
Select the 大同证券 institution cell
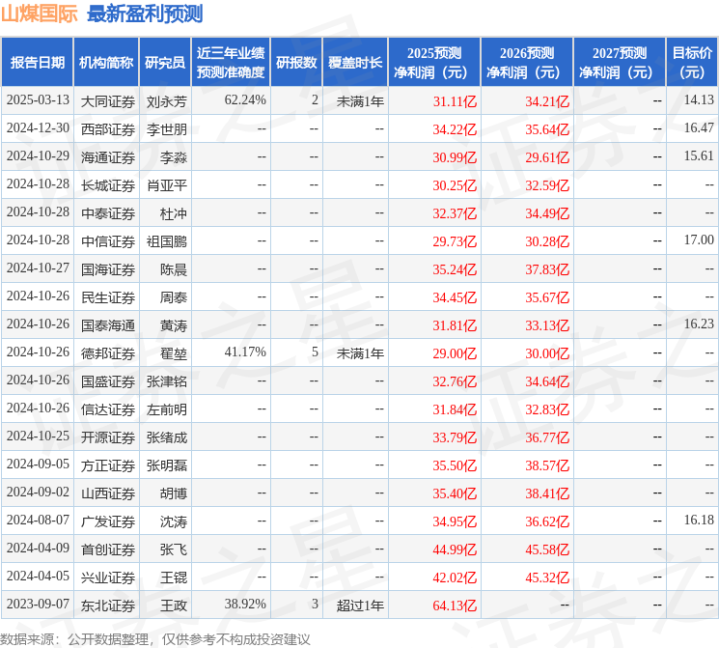click(108, 101)
